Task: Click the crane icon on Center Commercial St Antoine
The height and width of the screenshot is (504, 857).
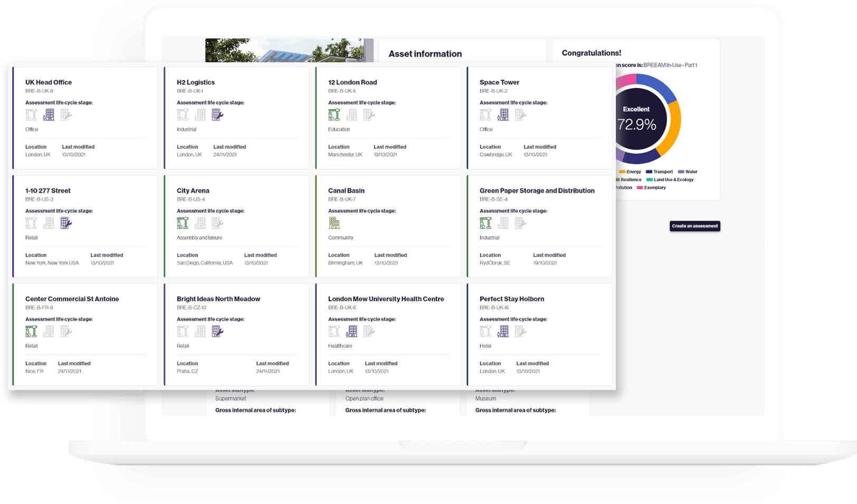Action: (31, 331)
